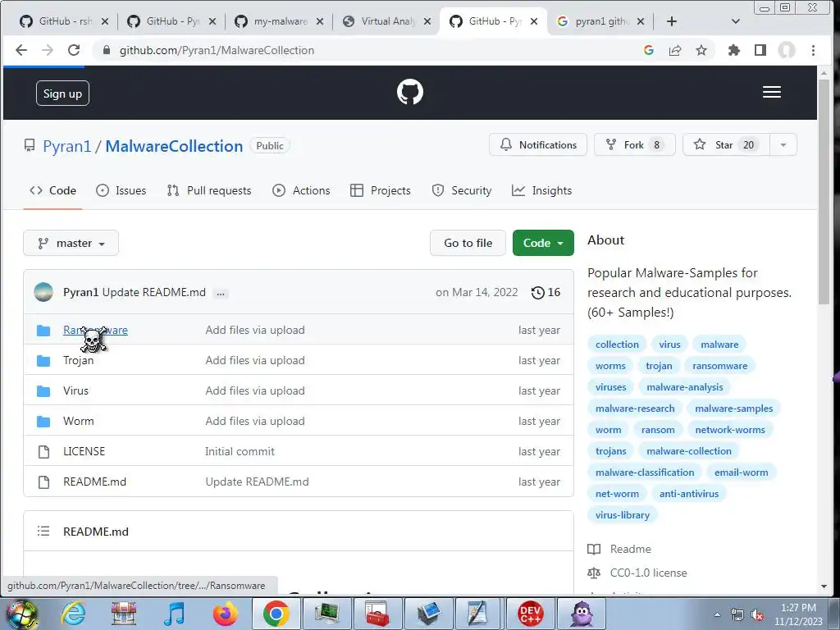The height and width of the screenshot is (630, 840).
Task: Click the padlock site info icon
Action: 107,50
